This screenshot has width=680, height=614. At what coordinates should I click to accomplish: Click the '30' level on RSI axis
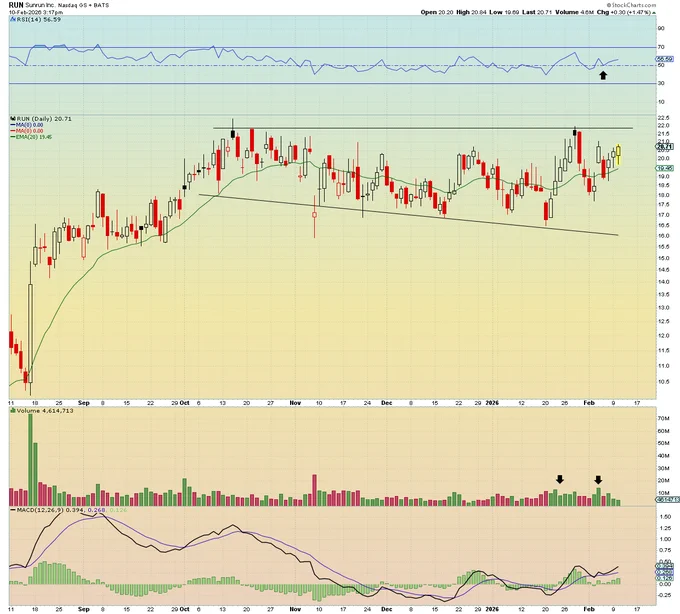point(661,83)
